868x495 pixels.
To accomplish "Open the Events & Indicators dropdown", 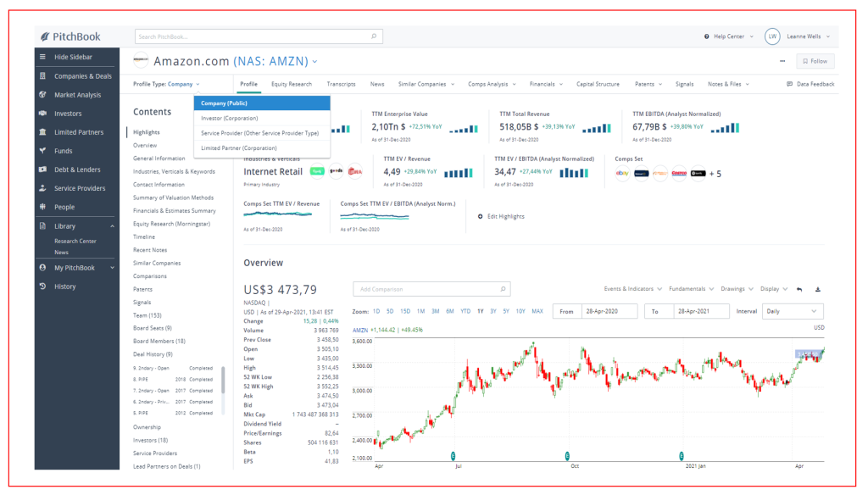I will (632, 289).
